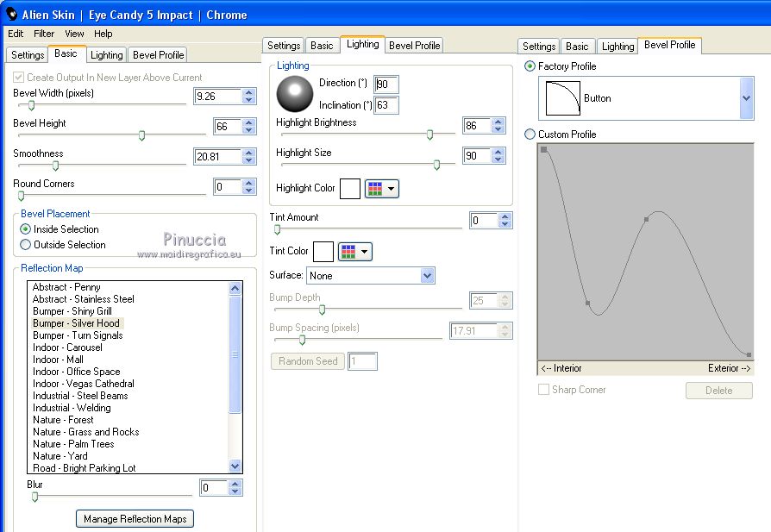
Task: Click the Bevel Height slider handle
Action: 141,135
